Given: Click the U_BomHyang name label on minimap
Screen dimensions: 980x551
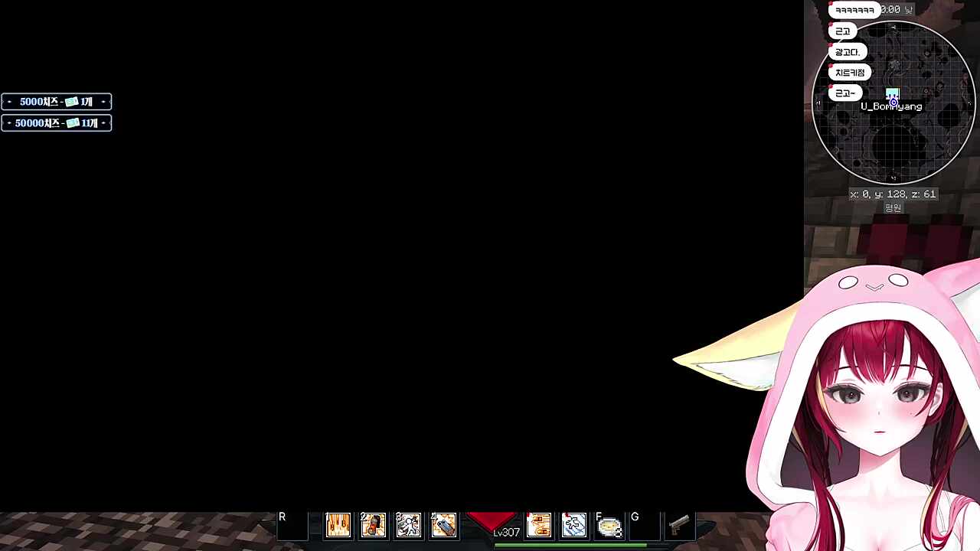Looking at the screenshot, I should (x=891, y=107).
